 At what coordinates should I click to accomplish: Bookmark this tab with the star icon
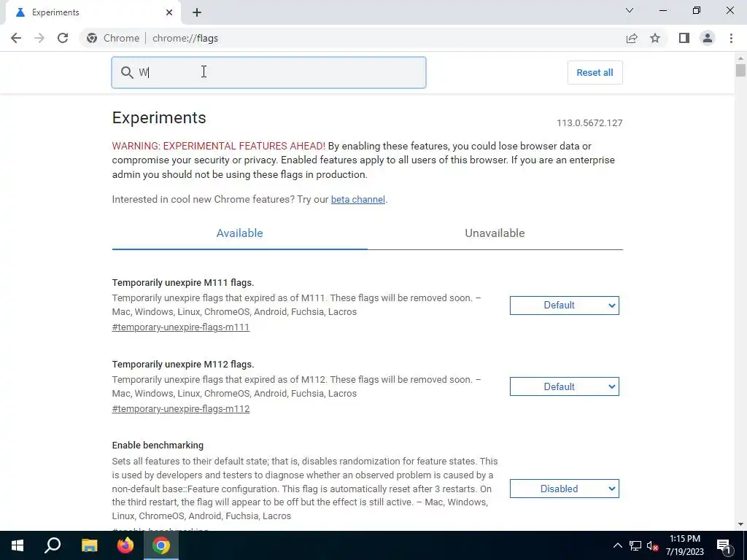[655, 38]
